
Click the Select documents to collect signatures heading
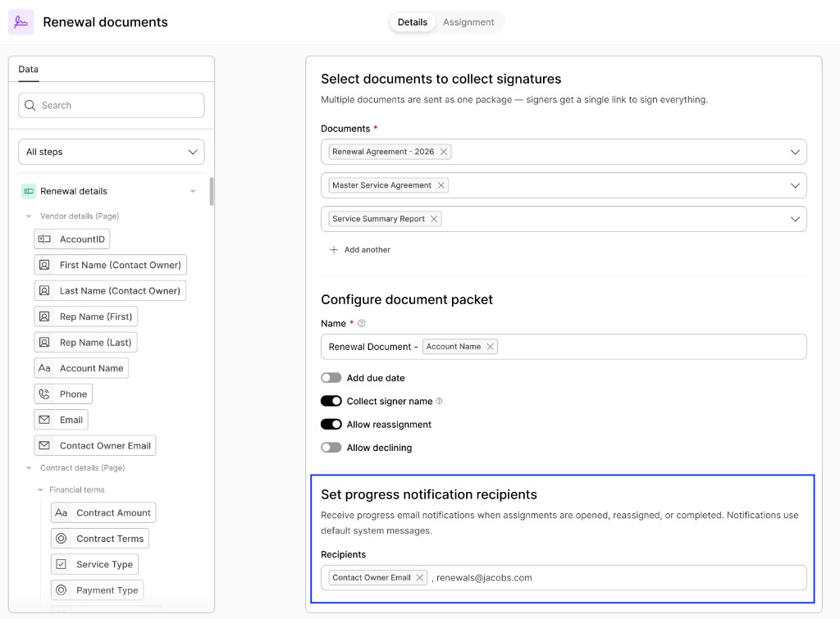(441, 80)
